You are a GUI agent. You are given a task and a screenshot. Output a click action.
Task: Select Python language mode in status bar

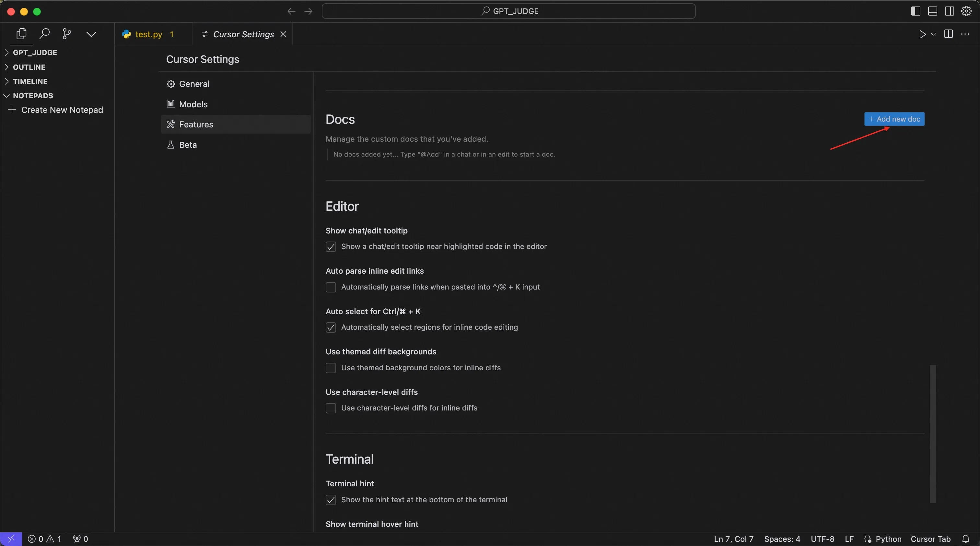pyautogui.click(x=888, y=539)
